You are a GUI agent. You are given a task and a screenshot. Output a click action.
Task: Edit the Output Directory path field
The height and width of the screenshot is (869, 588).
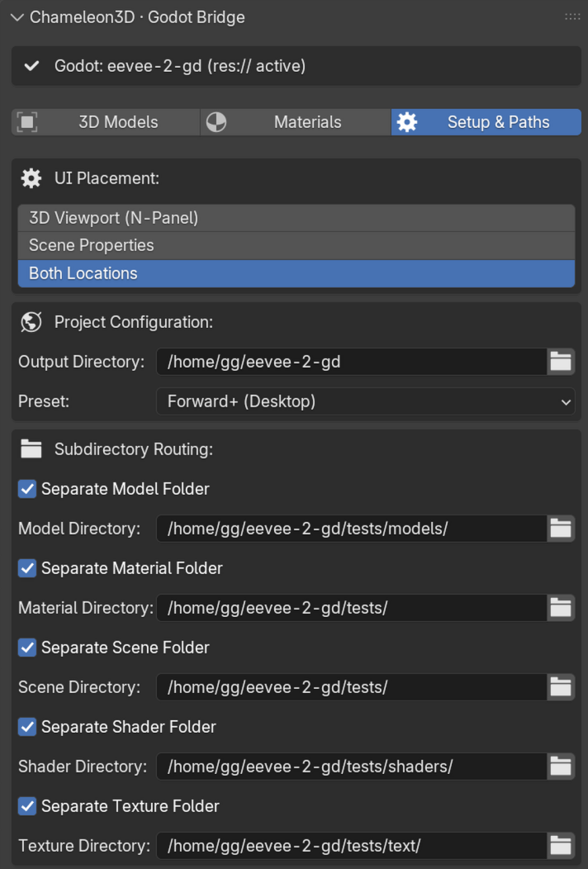(352, 362)
